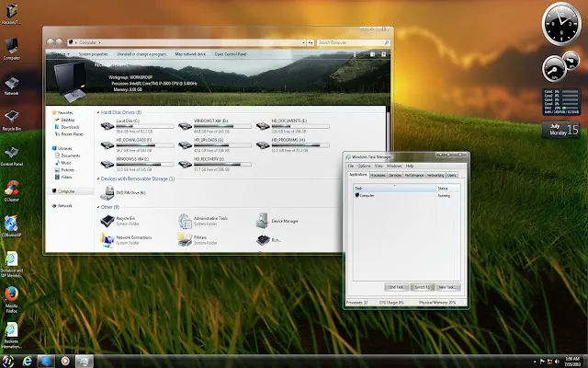Open address bar history dropdown arrow

303,43
